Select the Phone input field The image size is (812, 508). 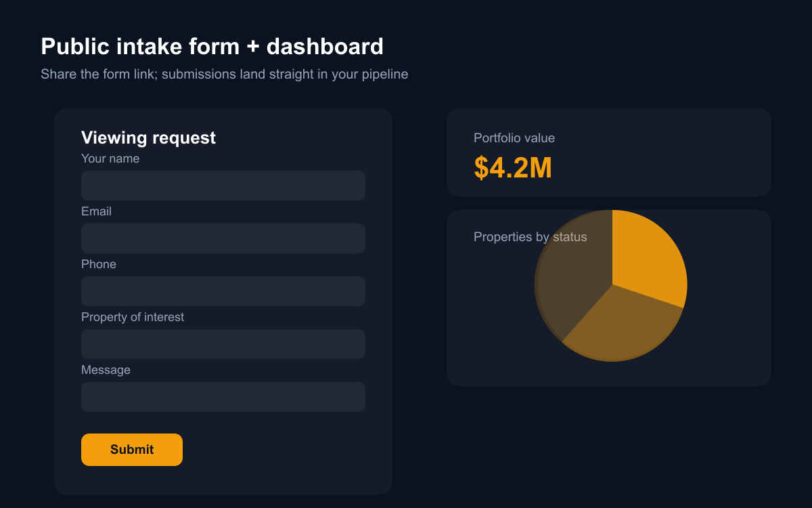click(223, 291)
